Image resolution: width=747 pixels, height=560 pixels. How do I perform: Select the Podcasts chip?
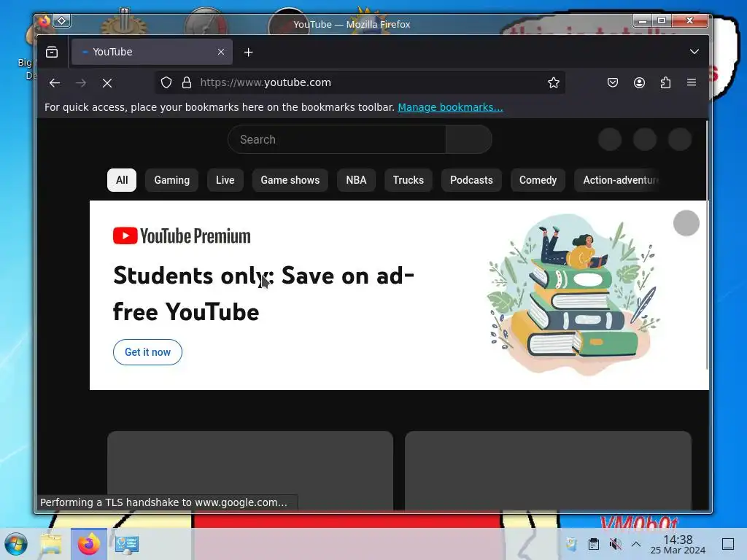pyautogui.click(x=471, y=180)
